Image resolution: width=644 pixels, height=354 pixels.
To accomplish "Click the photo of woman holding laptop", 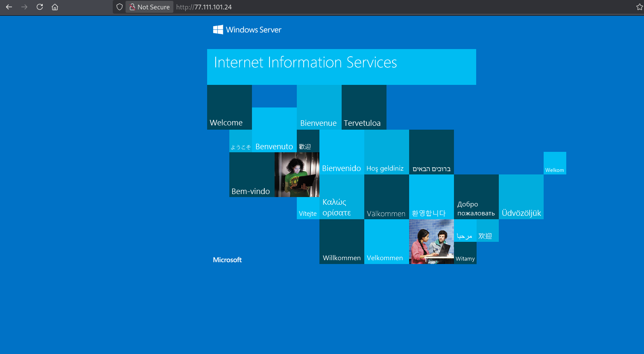I will [297, 174].
